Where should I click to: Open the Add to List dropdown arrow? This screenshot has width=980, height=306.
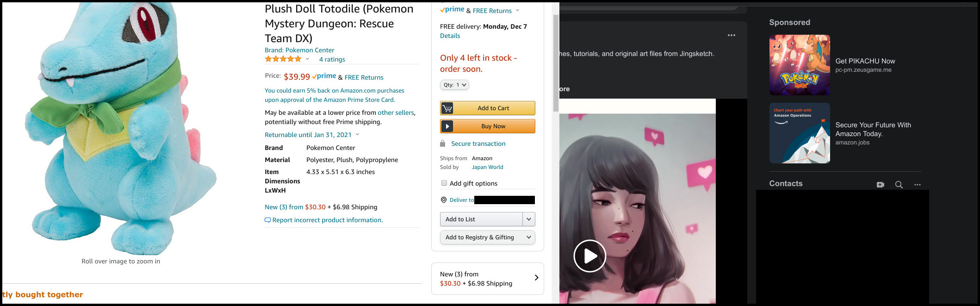coord(529,219)
